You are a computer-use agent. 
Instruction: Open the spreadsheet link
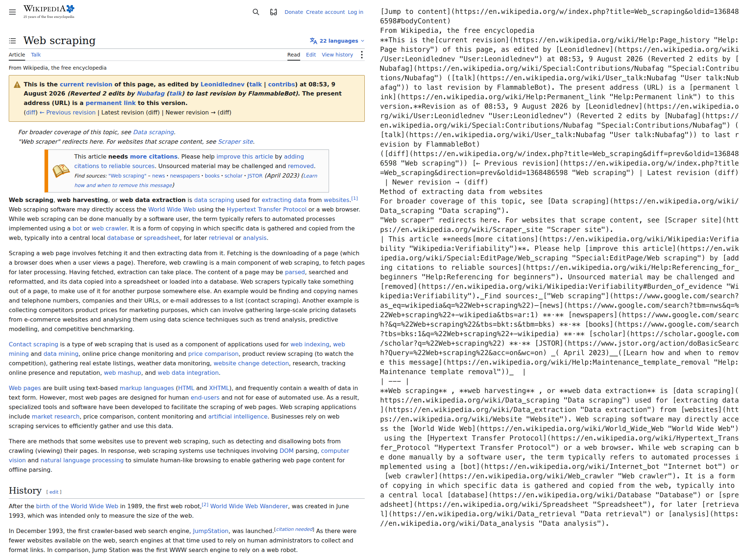[x=162, y=238]
